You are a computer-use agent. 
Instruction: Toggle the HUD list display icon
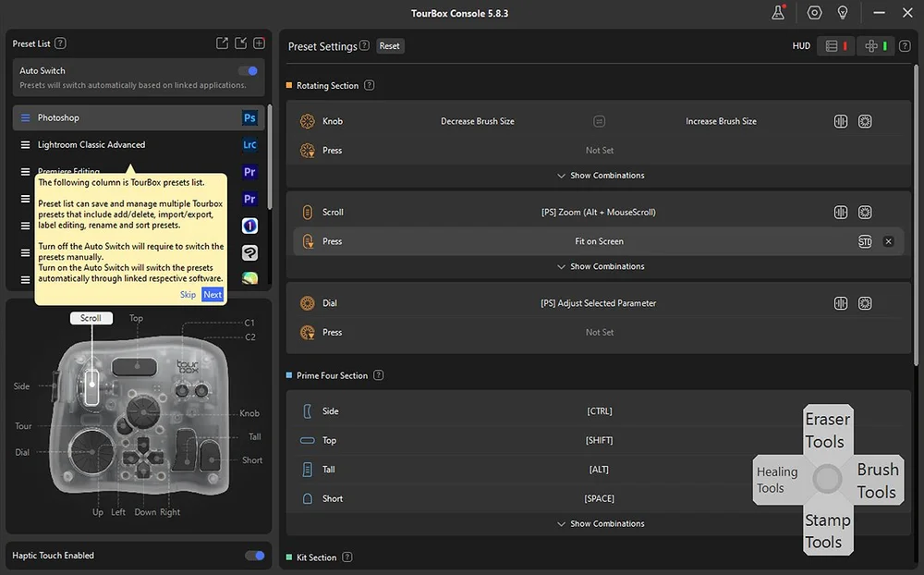pos(836,46)
